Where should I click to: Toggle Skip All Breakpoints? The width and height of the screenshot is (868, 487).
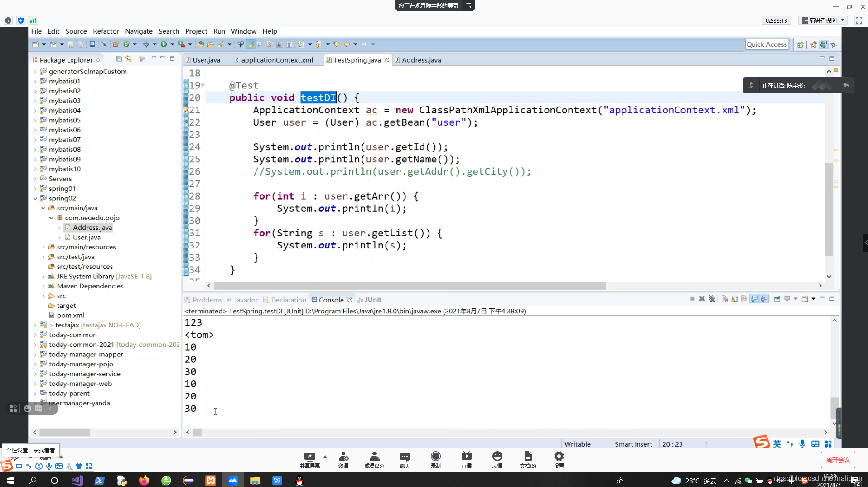104,44
